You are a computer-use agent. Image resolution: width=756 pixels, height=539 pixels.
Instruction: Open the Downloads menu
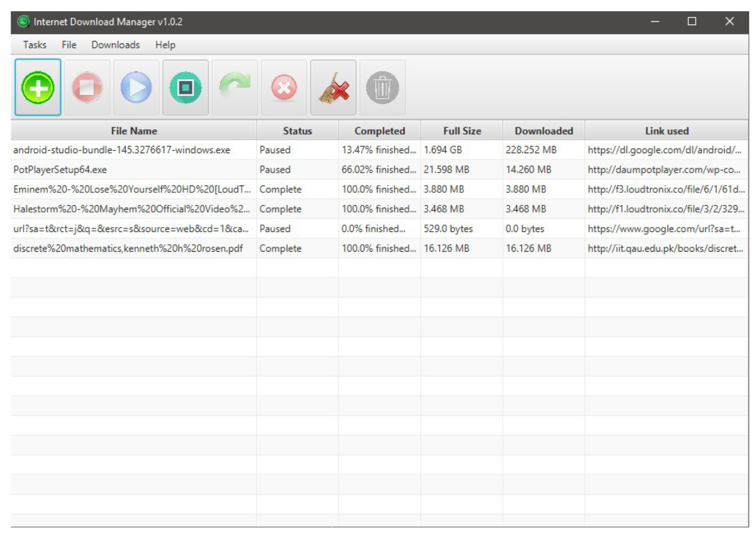pos(115,45)
